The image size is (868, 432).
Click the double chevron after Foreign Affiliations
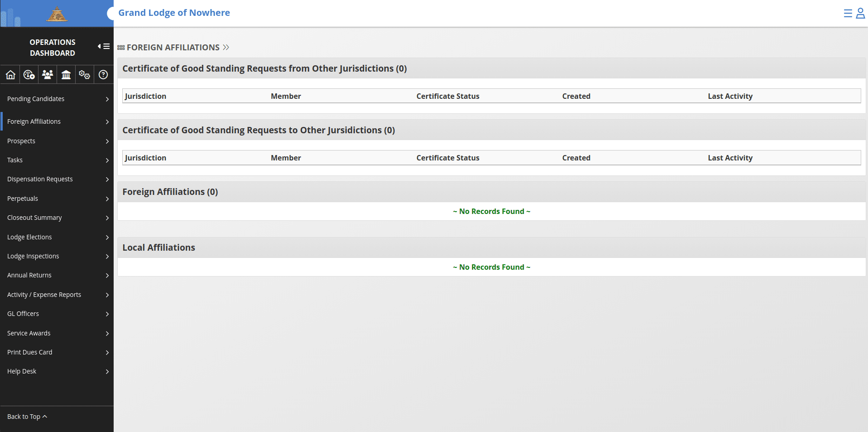click(x=226, y=48)
